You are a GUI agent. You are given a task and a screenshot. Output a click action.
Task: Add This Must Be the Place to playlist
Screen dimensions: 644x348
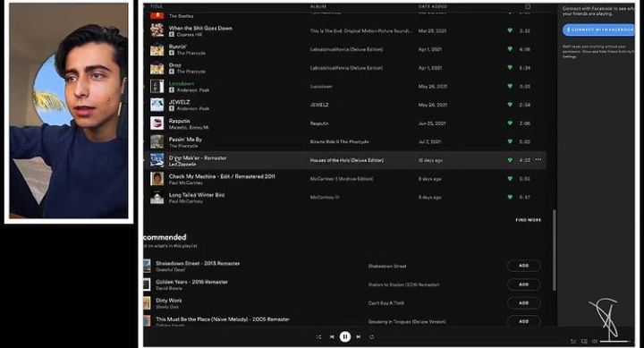pyautogui.click(x=523, y=321)
